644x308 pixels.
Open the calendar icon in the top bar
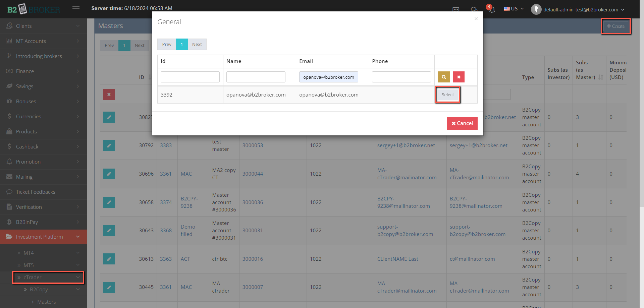point(456,9)
